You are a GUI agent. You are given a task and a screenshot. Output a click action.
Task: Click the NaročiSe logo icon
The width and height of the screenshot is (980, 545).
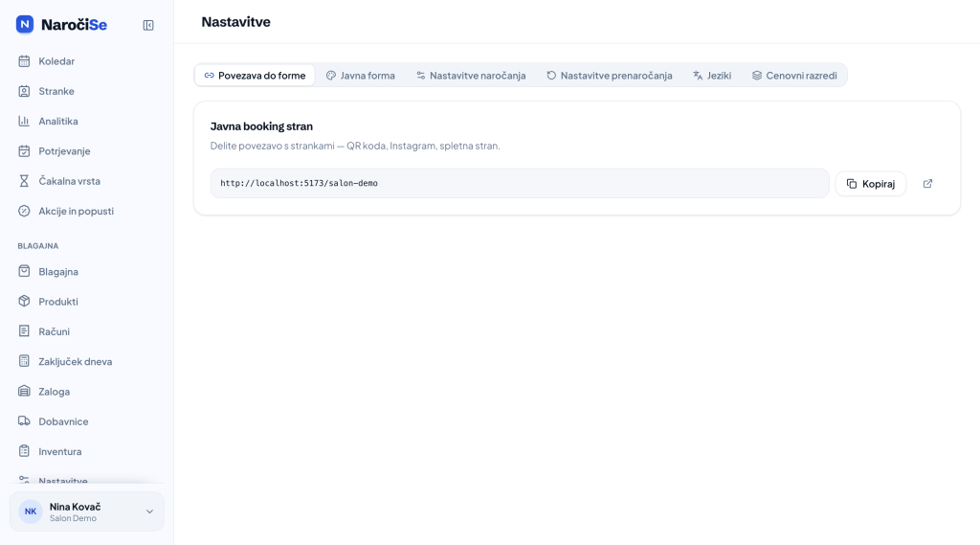24,24
